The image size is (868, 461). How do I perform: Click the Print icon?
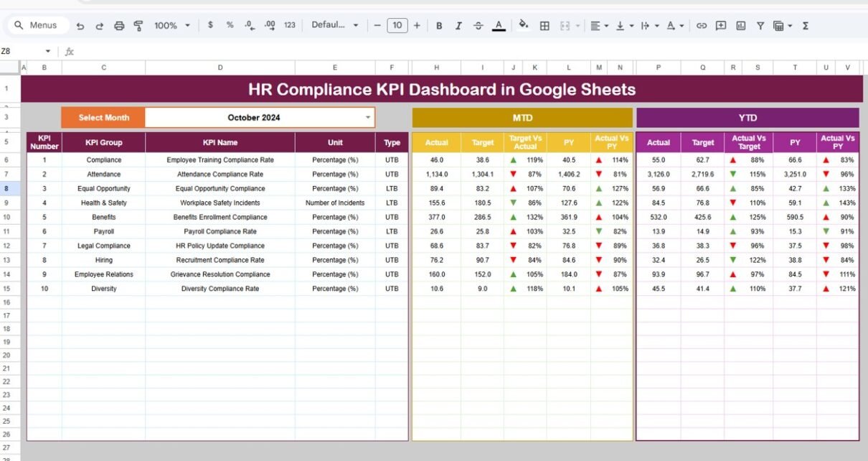pos(119,25)
